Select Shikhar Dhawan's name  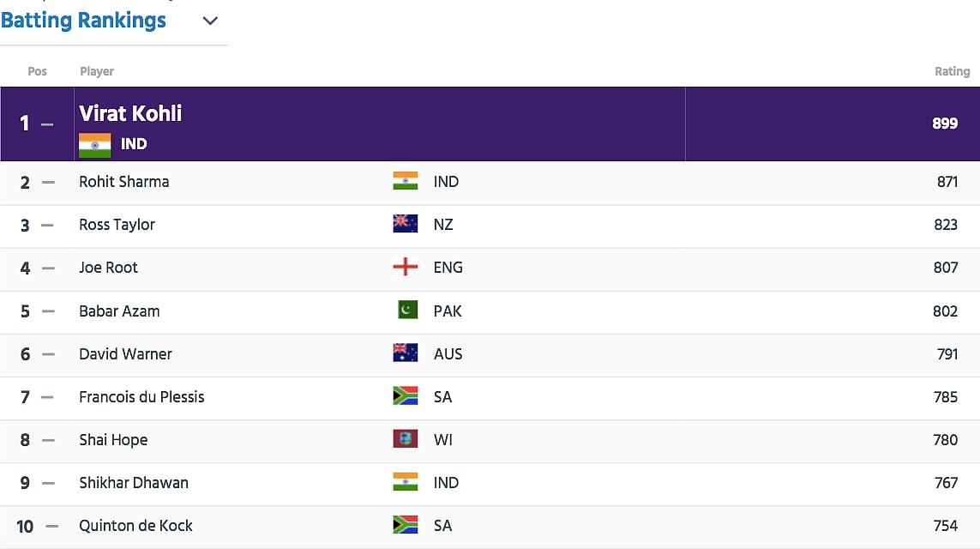[134, 482]
